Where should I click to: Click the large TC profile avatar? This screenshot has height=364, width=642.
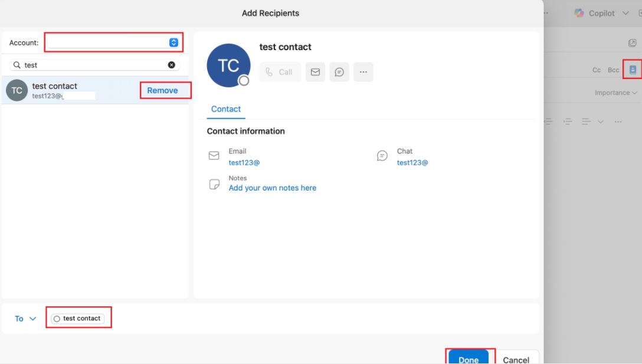[x=228, y=65]
